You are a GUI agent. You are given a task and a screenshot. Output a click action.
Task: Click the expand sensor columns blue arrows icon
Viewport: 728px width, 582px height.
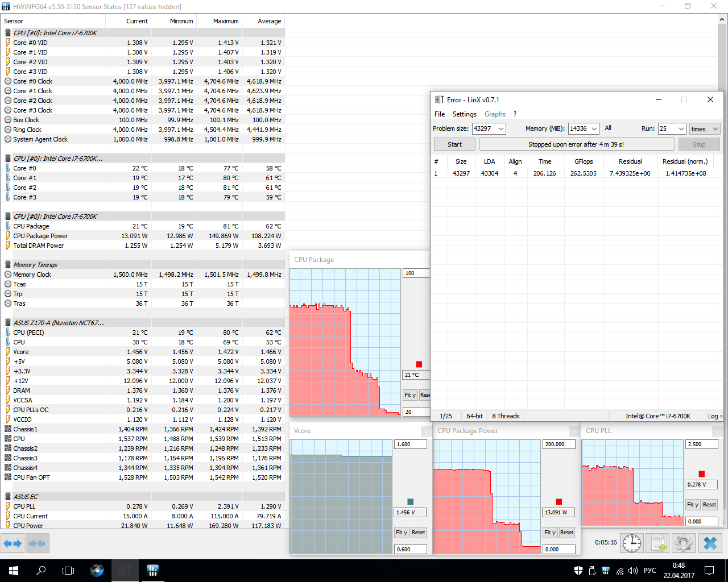click(13, 543)
